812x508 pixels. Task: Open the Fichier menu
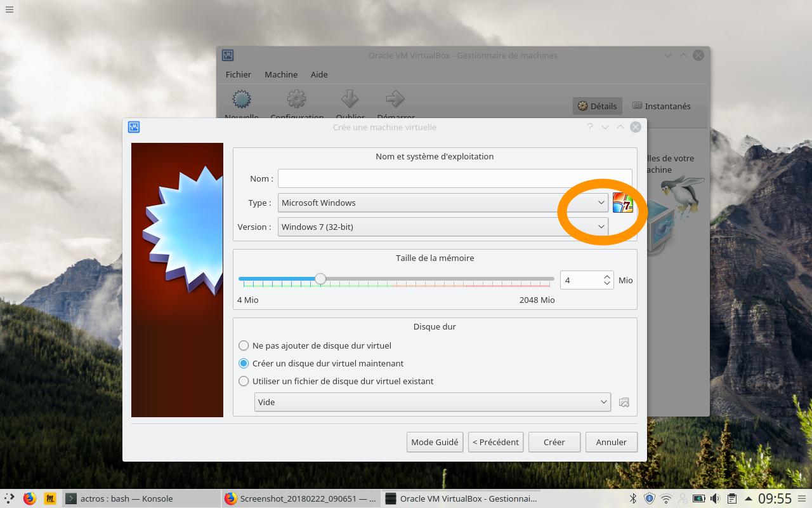pyautogui.click(x=239, y=74)
